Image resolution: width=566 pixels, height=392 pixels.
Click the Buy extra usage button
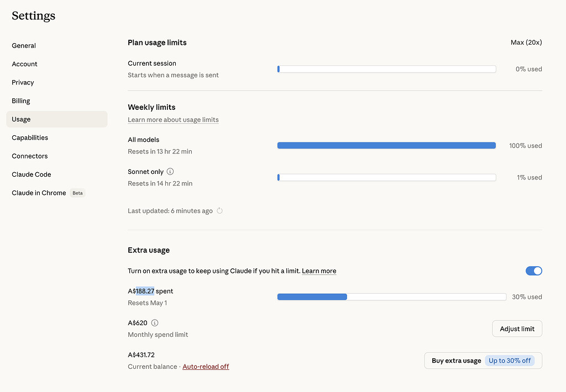(483, 361)
